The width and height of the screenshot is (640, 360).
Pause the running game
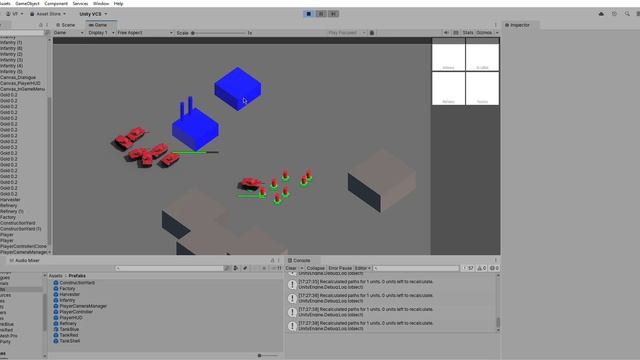tap(321, 14)
